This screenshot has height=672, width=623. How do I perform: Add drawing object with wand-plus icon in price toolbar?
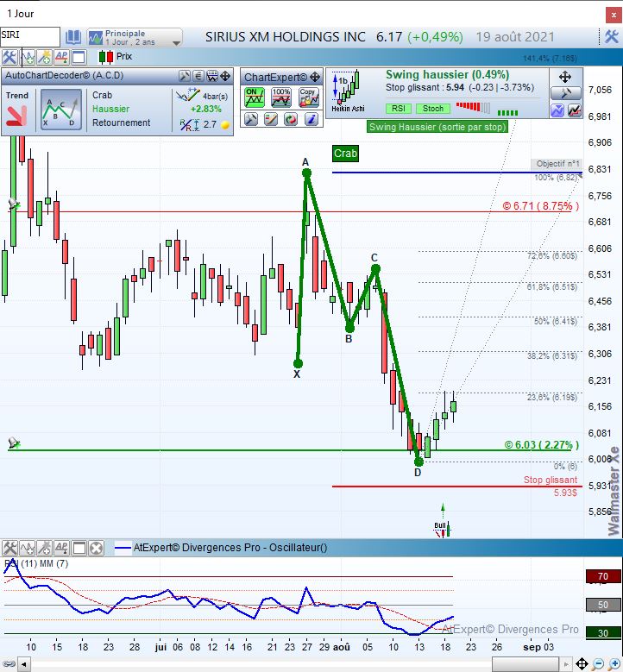pyautogui.click(x=44, y=57)
